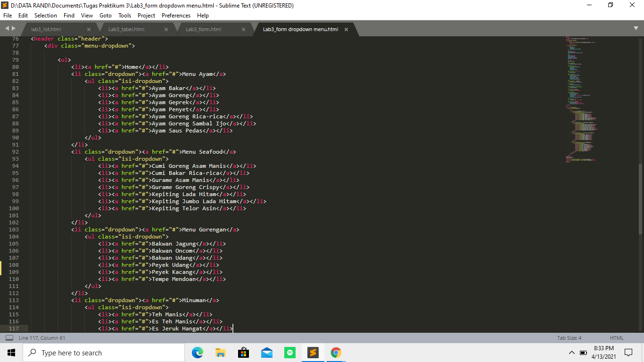The image size is (644, 362).
Task: Open the Help menu
Action: [203, 16]
